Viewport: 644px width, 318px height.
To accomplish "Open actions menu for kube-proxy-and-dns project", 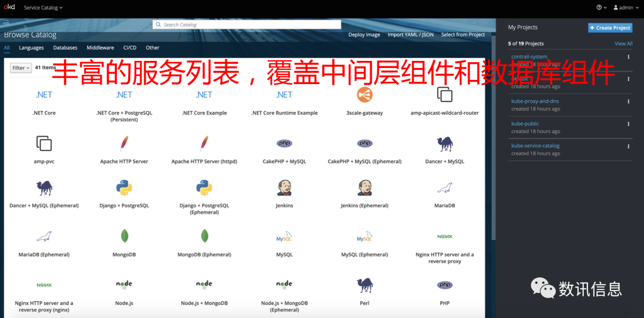I will point(628,101).
